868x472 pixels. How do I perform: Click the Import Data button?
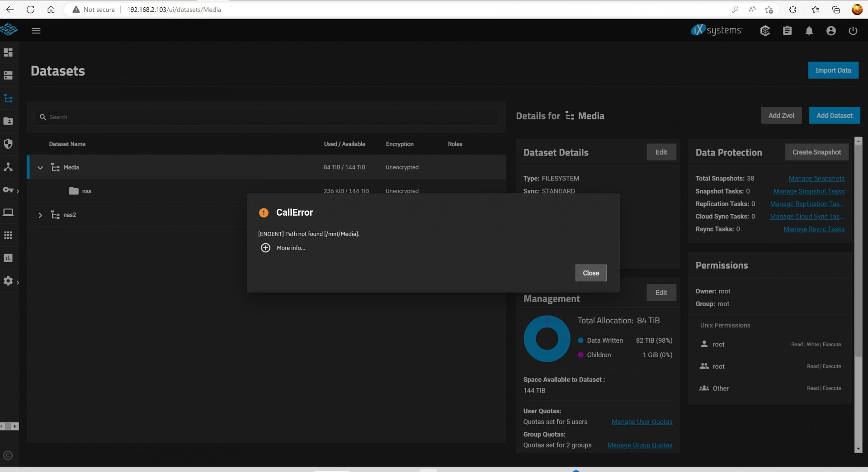point(833,70)
